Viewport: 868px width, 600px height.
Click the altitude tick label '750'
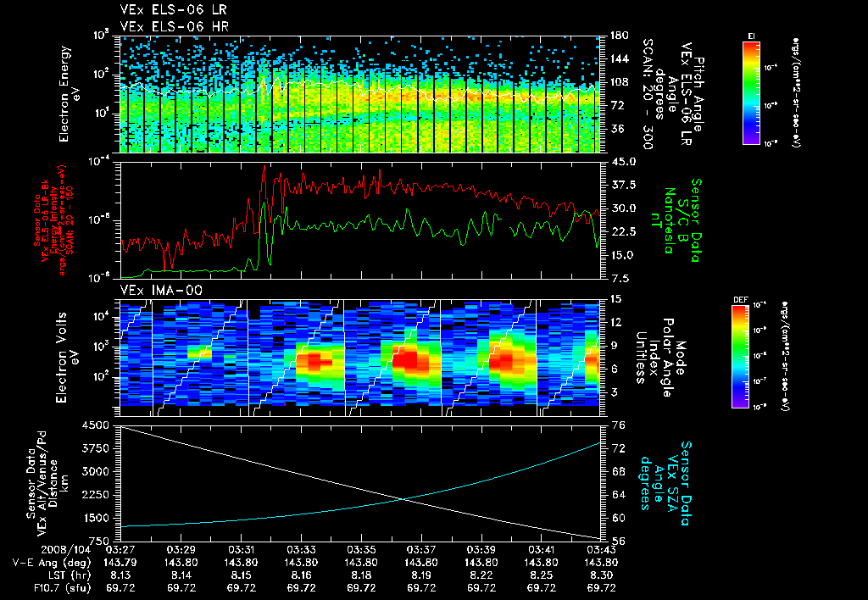[98, 542]
